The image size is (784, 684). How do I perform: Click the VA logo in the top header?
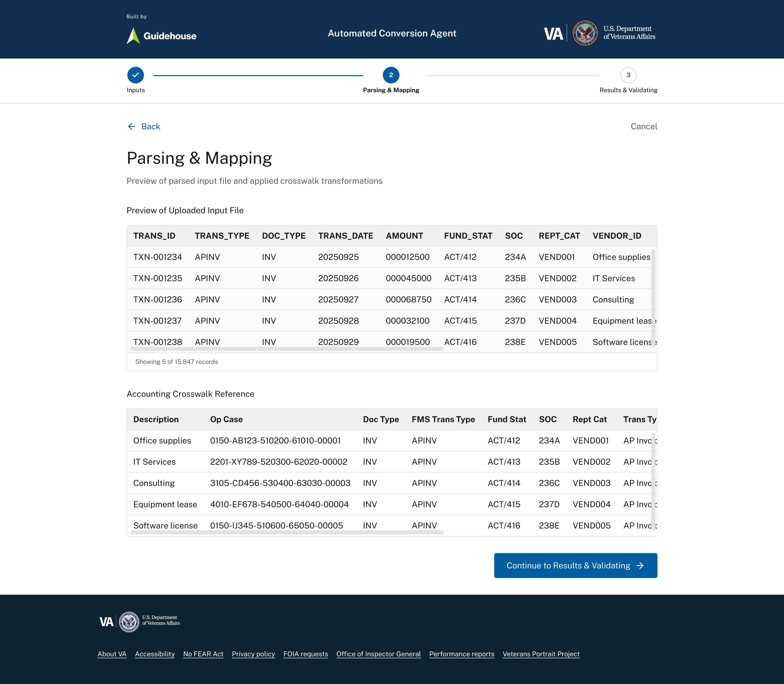click(x=553, y=33)
